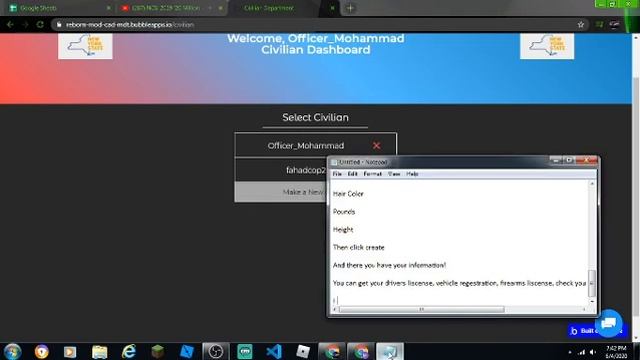The height and width of the screenshot is (360, 640).
Task: Open Notepad's View menu
Action: [394, 174]
